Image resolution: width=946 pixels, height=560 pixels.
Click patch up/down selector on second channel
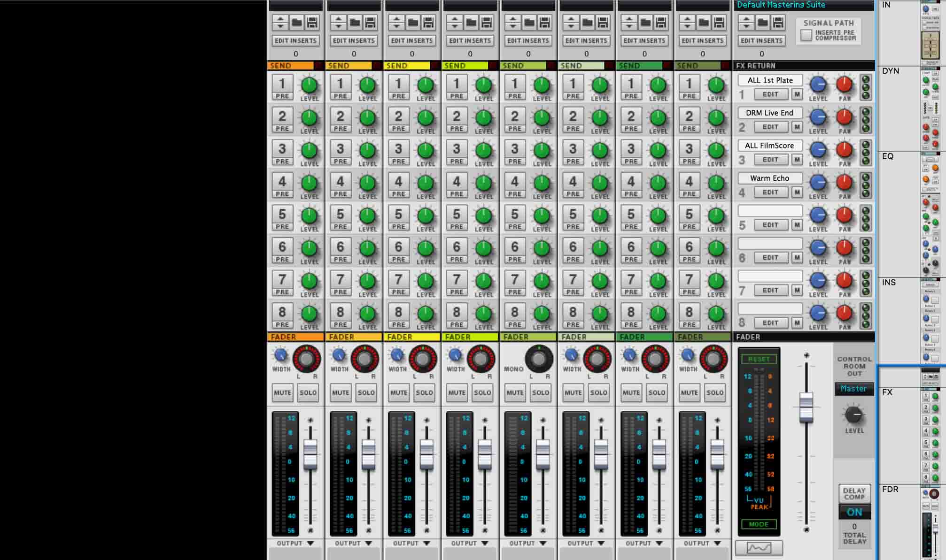pyautogui.click(x=338, y=23)
